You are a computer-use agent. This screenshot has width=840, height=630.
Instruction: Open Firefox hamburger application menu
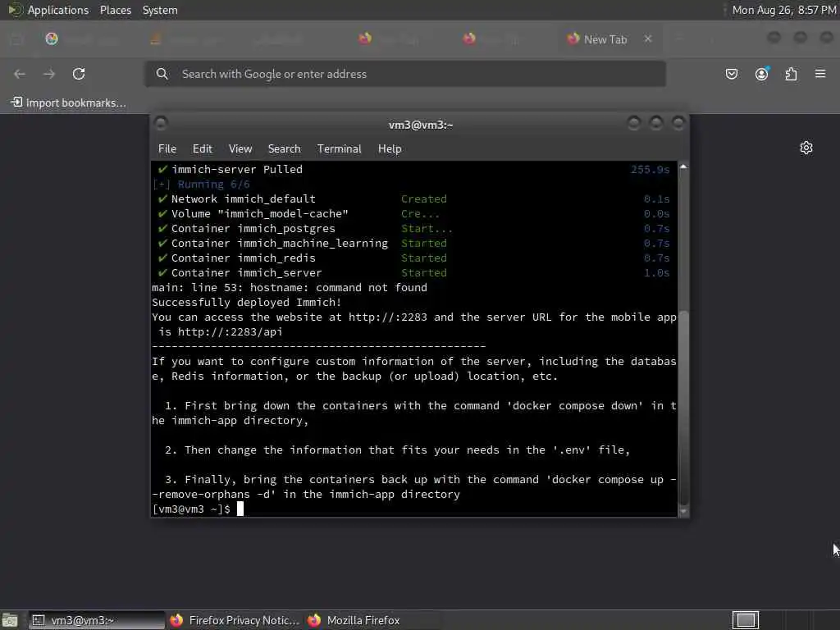820,73
